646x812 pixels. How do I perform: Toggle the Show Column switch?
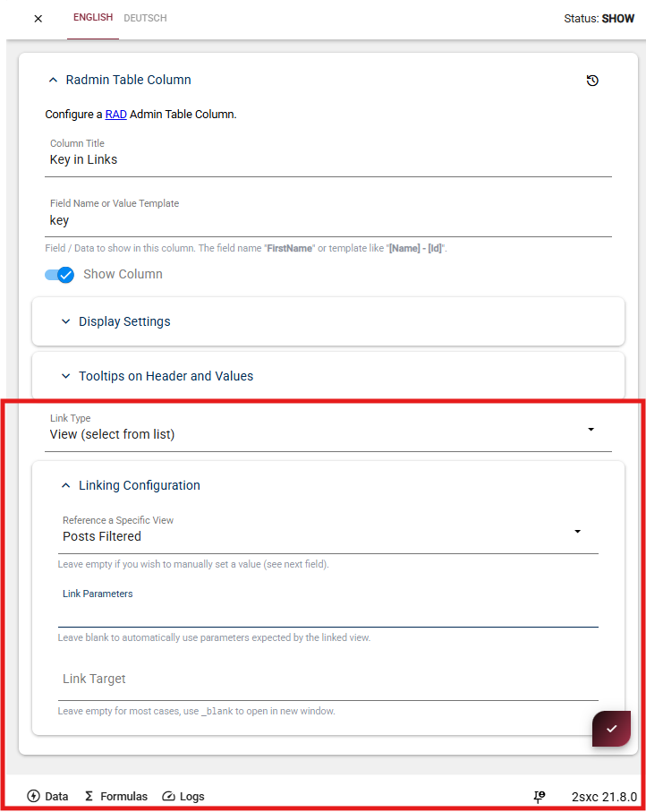[x=60, y=275]
